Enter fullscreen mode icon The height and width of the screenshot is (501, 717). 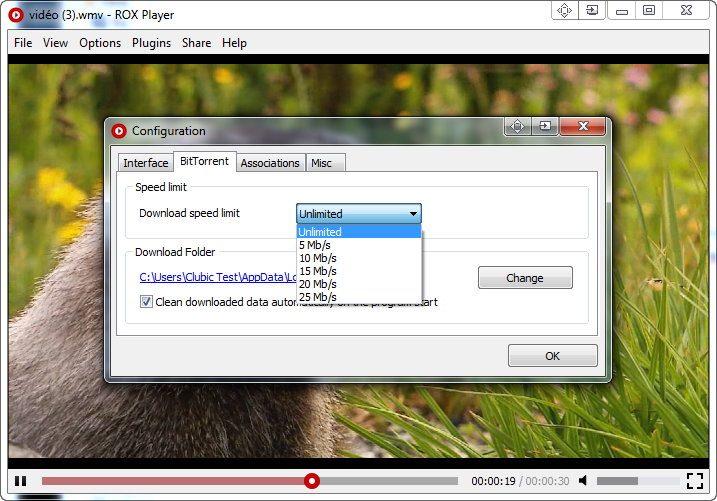pyautogui.click(x=695, y=481)
